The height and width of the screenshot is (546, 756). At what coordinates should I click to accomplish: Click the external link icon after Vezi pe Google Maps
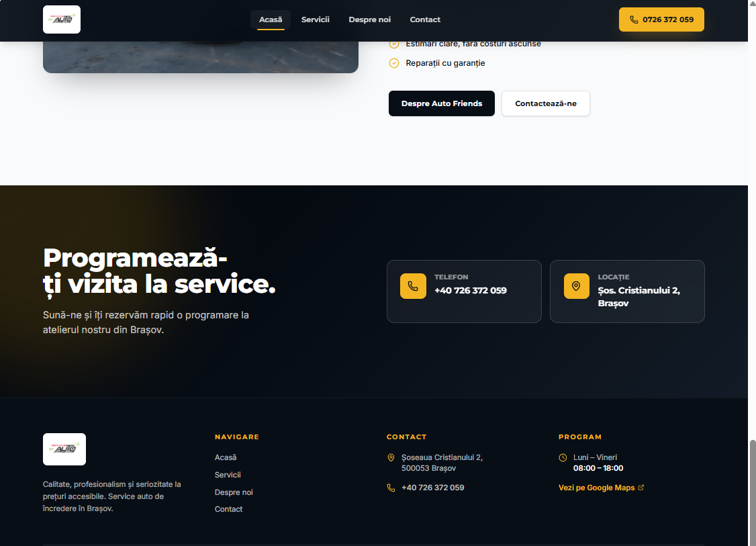click(641, 488)
